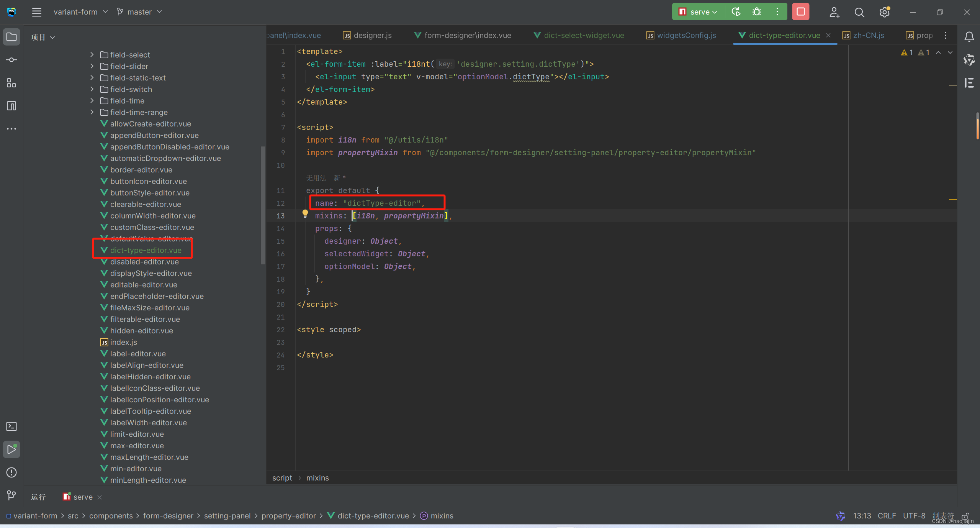Switch to the designer.js tab
980x528 pixels.
coord(372,35)
